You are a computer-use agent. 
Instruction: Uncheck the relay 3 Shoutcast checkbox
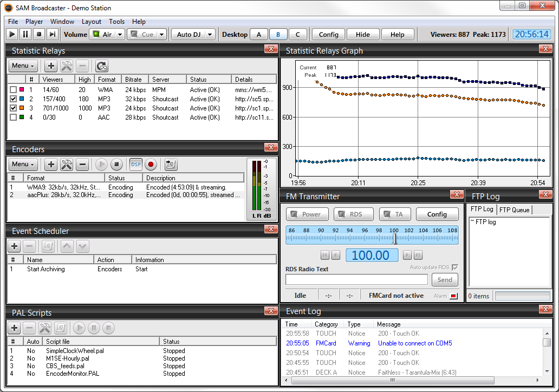pos(14,108)
